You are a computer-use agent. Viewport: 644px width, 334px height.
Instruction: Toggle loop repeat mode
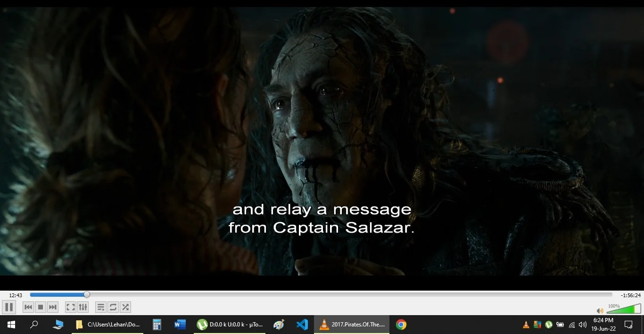tap(113, 307)
